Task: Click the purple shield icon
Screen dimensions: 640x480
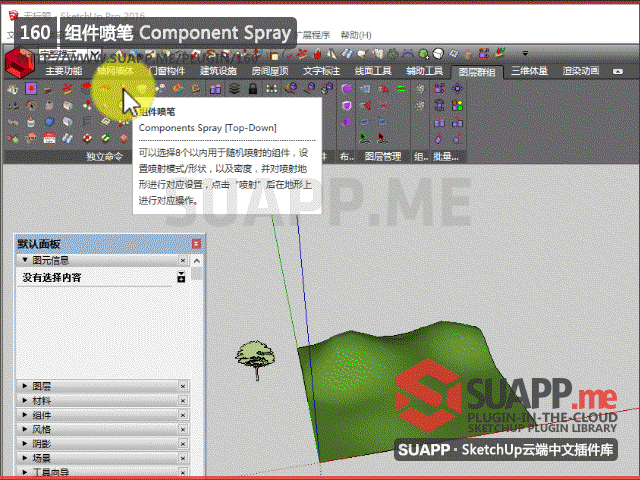Action: click(347, 106)
